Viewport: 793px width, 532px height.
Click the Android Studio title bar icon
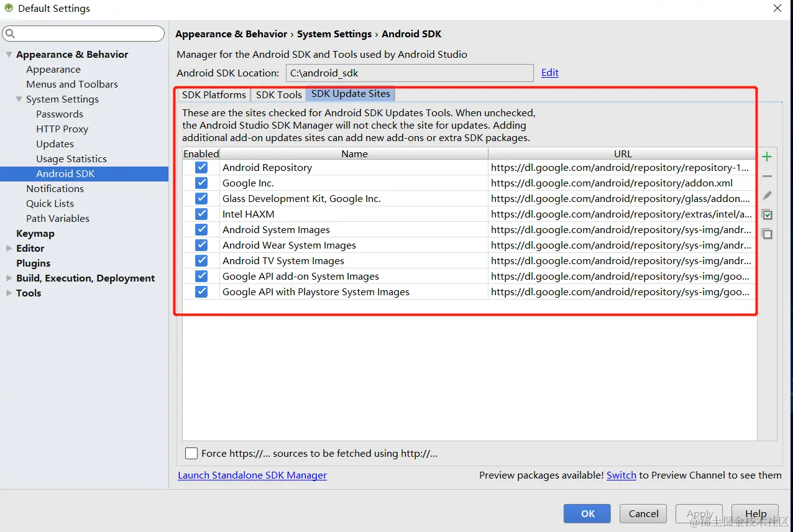[x=9, y=9]
